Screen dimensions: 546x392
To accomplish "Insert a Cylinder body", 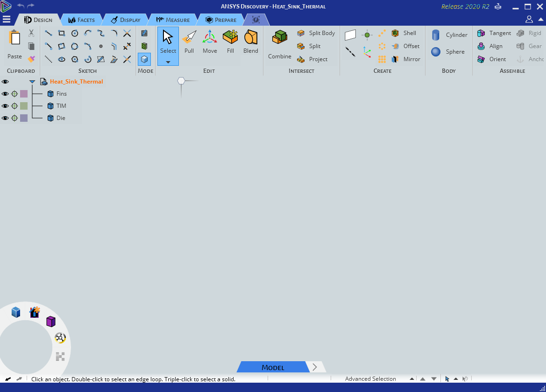I will (449, 35).
